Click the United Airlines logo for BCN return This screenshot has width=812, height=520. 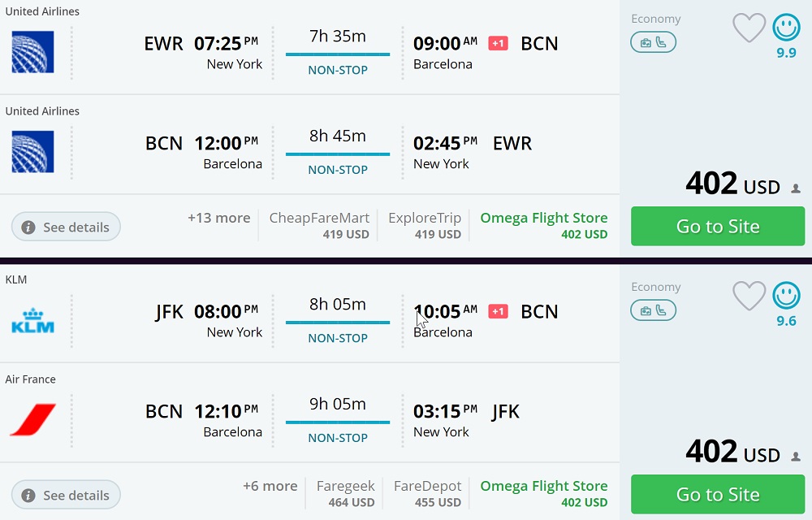click(32, 151)
